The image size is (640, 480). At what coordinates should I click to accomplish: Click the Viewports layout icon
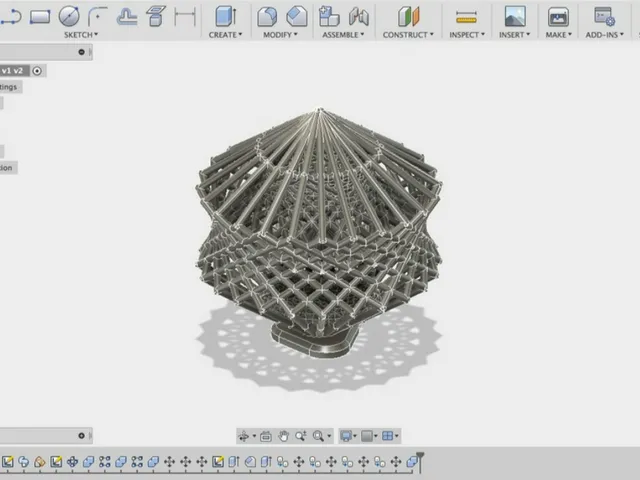387,436
